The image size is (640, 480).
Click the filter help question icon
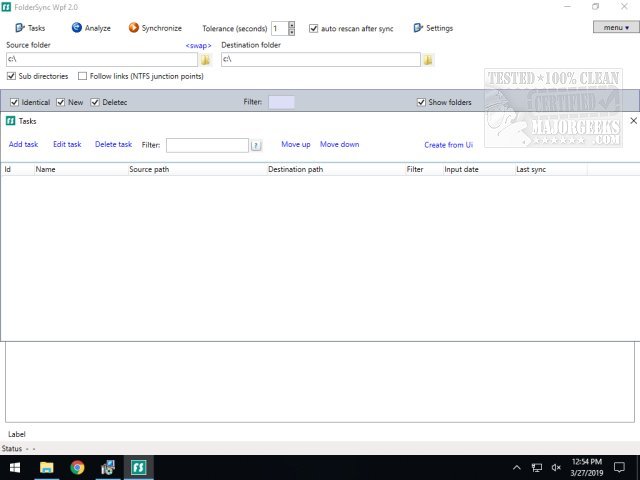click(x=256, y=145)
